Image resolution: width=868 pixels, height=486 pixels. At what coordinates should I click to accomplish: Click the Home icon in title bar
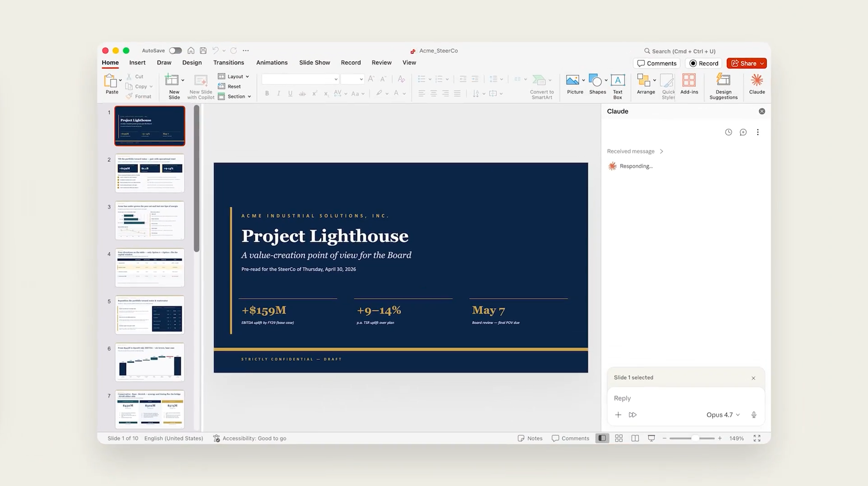pyautogui.click(x=191, y=50)
